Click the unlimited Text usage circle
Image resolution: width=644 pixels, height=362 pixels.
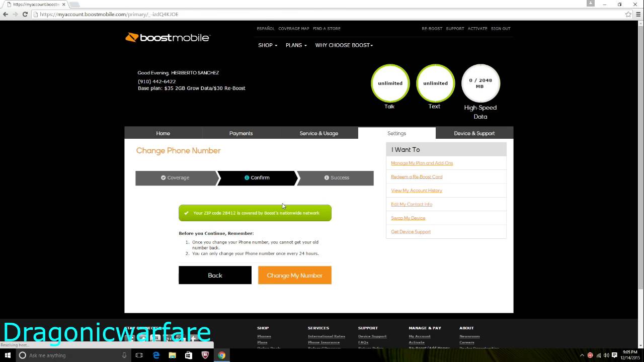435,83
